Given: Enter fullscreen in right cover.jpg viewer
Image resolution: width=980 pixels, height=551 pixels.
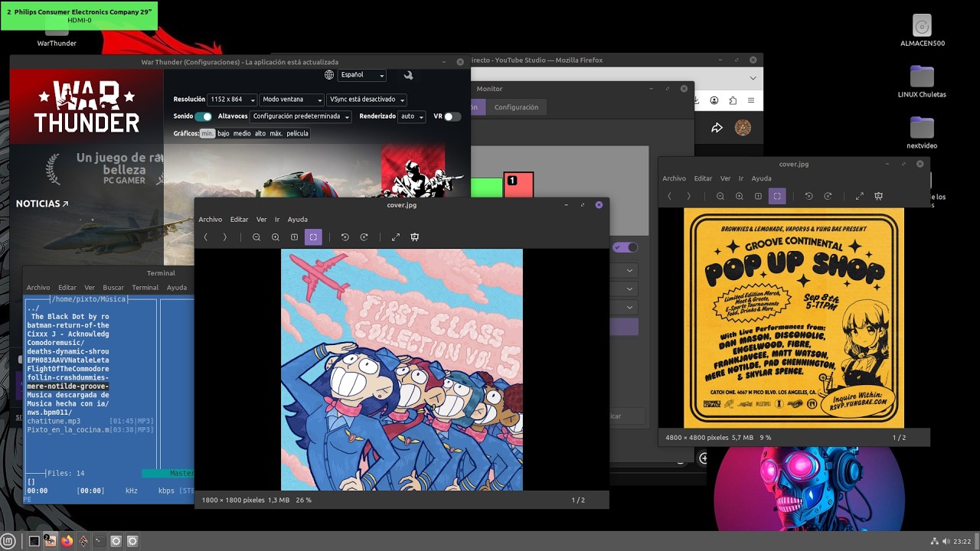Looking at the screenshot, I should (x=860, y=196).
